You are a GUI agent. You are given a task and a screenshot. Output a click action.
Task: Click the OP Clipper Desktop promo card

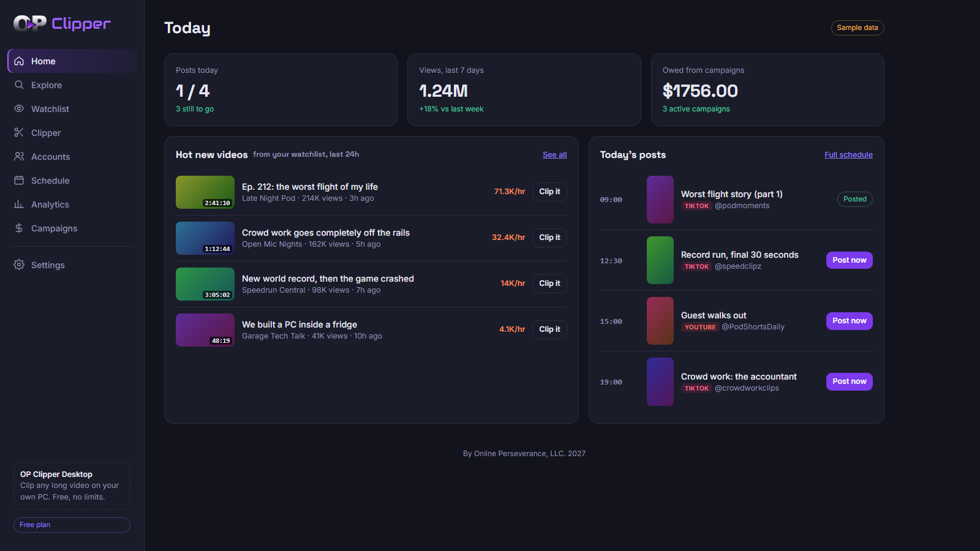[x=72, y=485]
